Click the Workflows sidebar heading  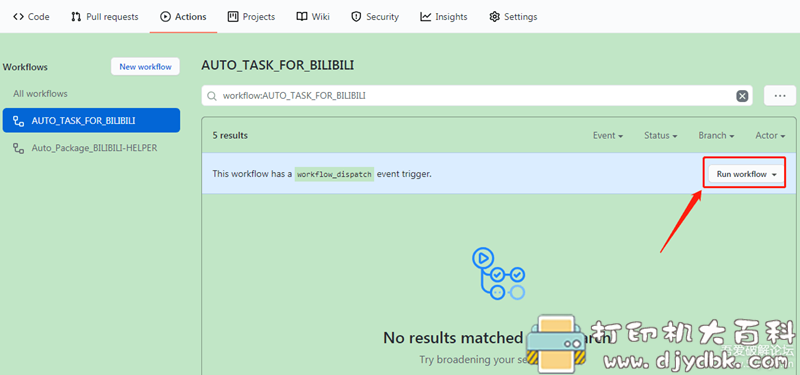26,67
